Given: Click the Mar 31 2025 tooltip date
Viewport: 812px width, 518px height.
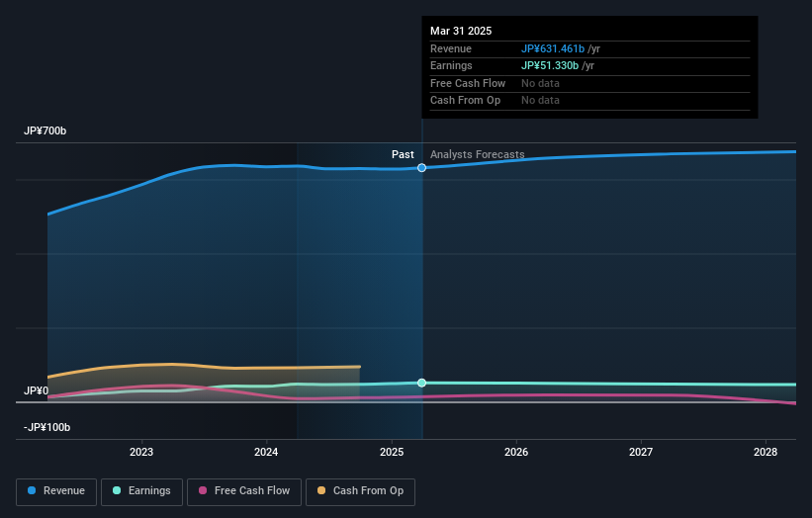Looking at the screenshot, I should pos(461,31).
